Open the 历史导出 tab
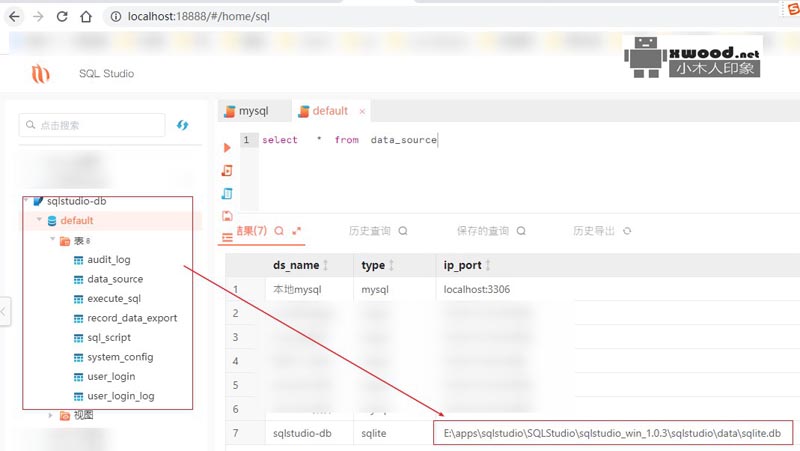This screenshot has height=451, width=800. [594, 231]
